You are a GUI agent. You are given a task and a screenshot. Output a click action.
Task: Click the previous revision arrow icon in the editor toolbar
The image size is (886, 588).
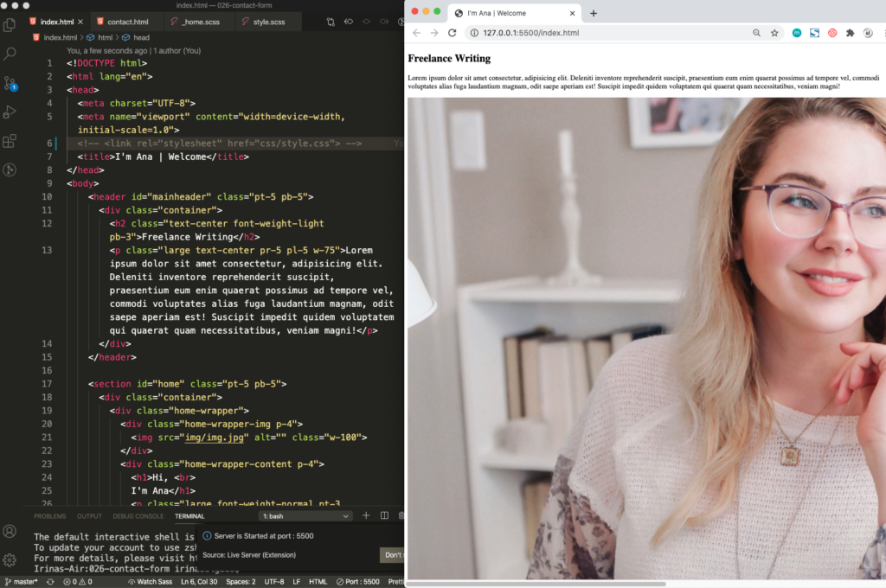(x=349, y=22)
